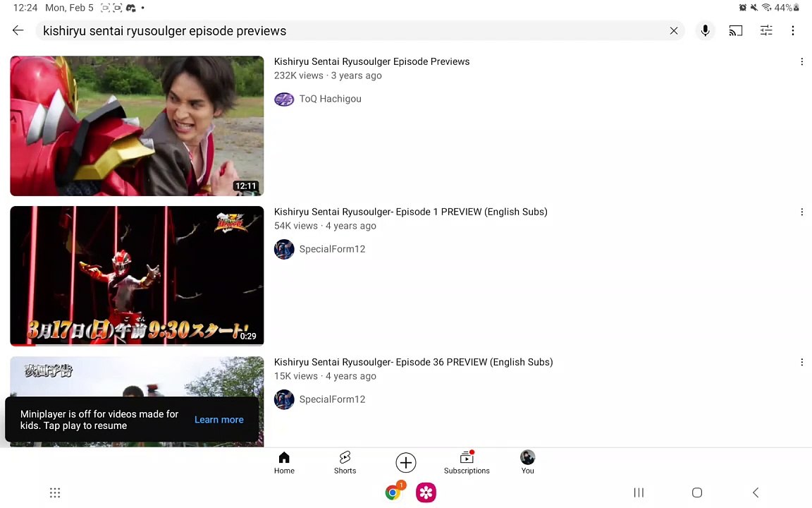Select ToQ Hachigou channel name
Screen dimensions: 812x508
coord(331,99)
